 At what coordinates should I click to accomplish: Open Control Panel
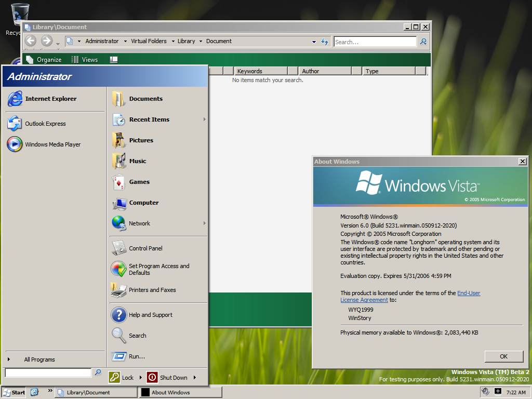click(x=145, y=248)
